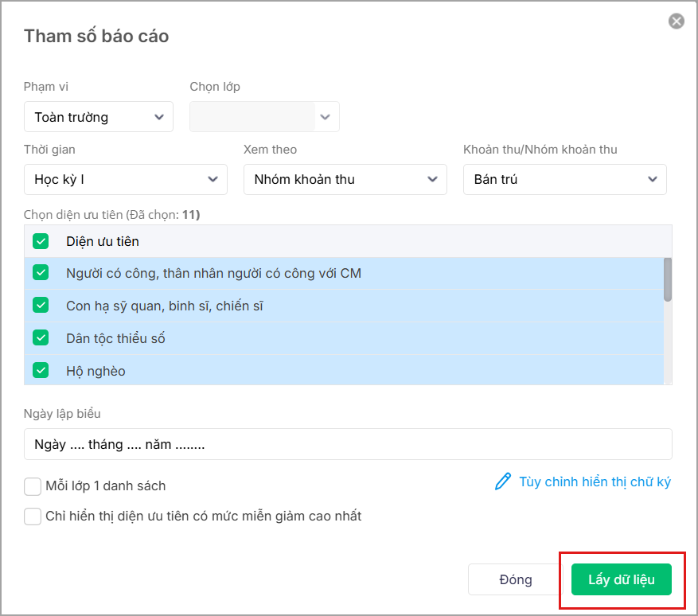Open the Phạm vi dropdown
698x616 pixels.
tap(99, 117)
